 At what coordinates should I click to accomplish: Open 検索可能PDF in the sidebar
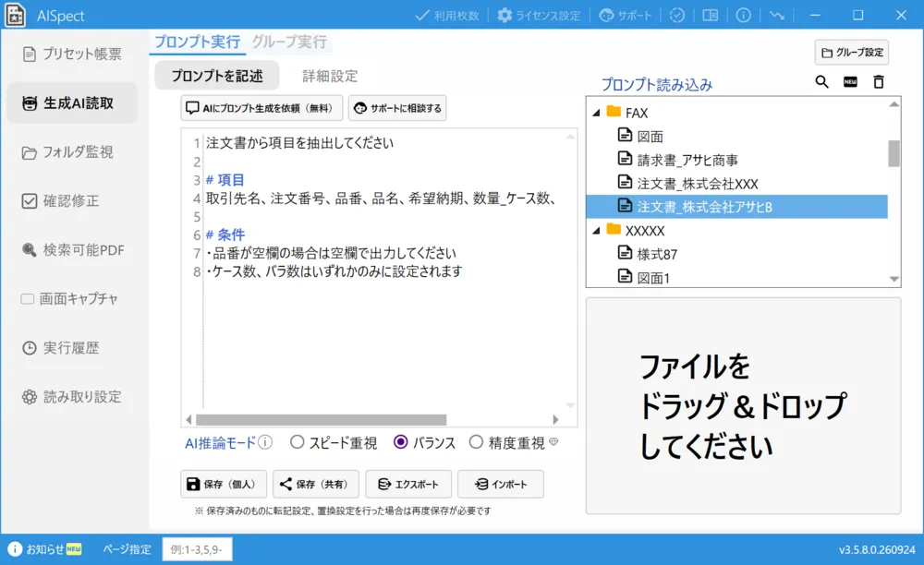tap(72, 250)
